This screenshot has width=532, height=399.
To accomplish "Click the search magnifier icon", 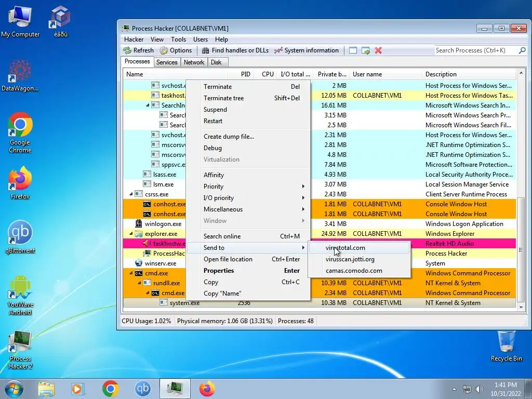I will (x=522, y=50).
